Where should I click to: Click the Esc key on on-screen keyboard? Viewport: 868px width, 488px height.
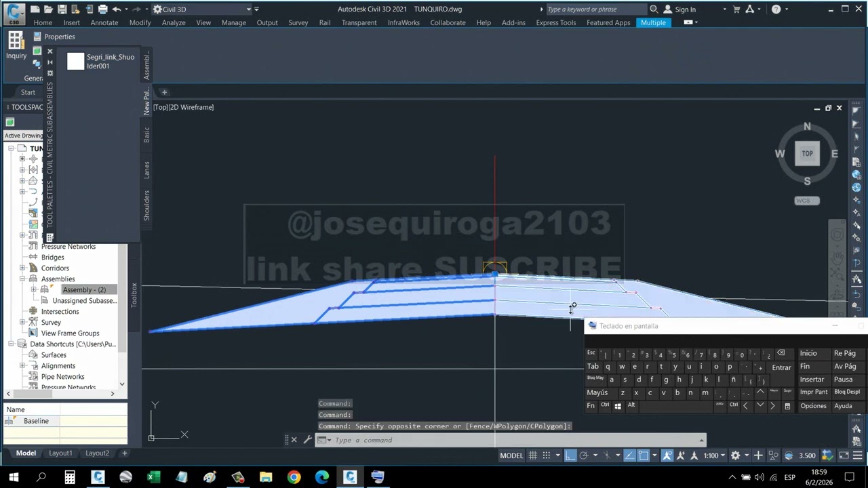tap(591, 352)
